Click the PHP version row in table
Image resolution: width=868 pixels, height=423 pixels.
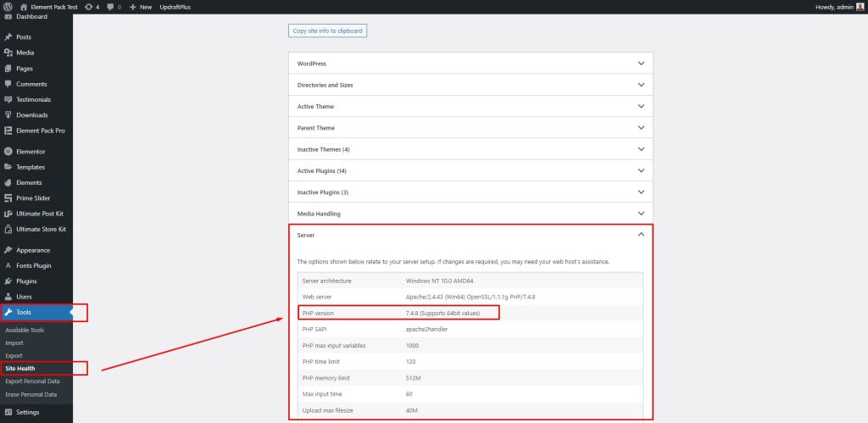(470, 314)
